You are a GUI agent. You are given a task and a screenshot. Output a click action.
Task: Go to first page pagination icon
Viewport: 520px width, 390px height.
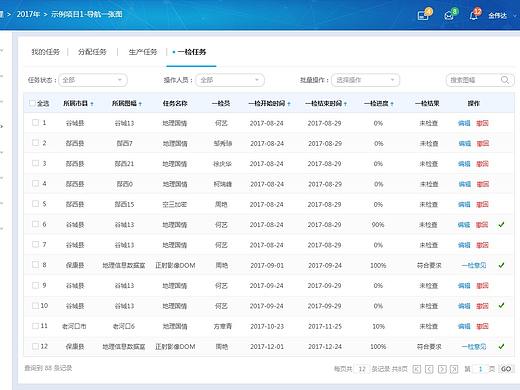point(417,369)
